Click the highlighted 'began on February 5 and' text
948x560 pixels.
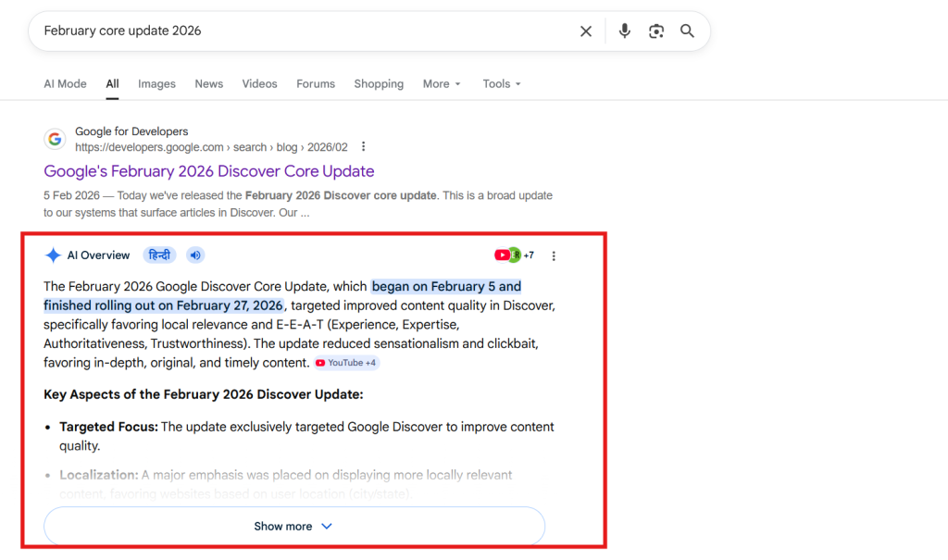(x=446, y=287)
